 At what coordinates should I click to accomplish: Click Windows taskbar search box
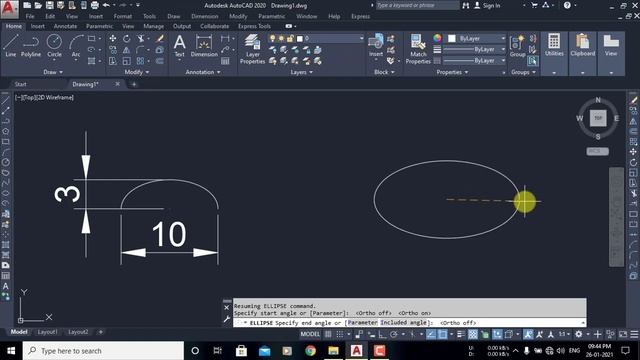click(x=103, y=351)
